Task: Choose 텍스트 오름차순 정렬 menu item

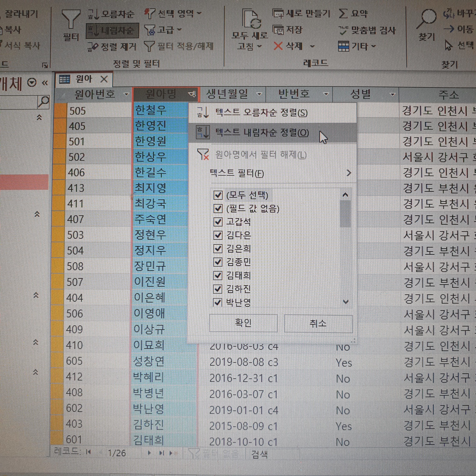Action: click(261, 113)
